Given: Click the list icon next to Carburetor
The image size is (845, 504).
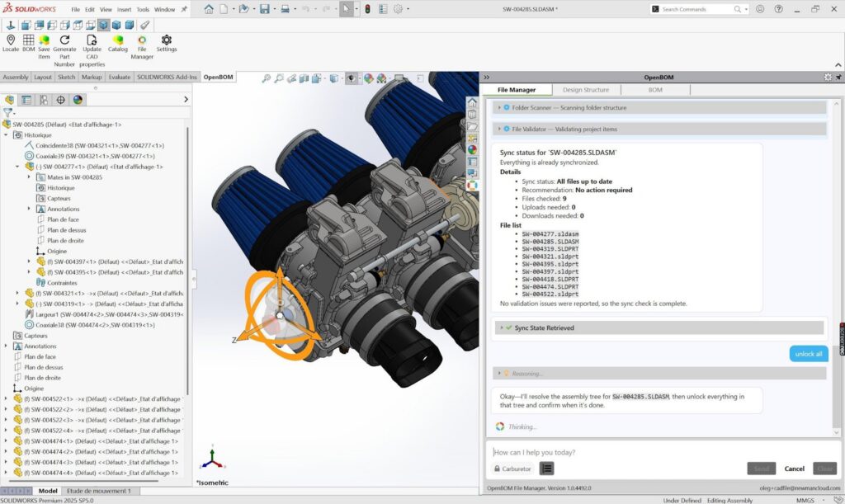Looking at the screenshot, I should tap(546, 469).
